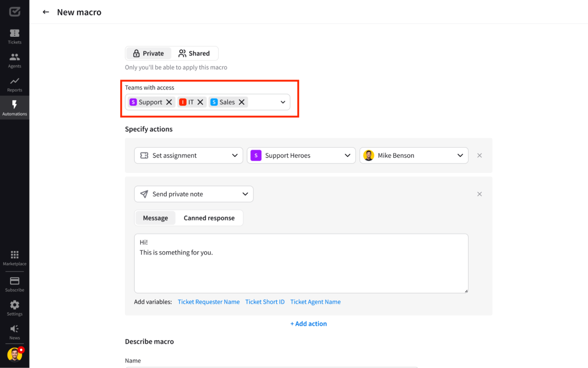Remove IT team tag
Image resolution: width=588 pixels, height=368 pixels.
point(201,102)
